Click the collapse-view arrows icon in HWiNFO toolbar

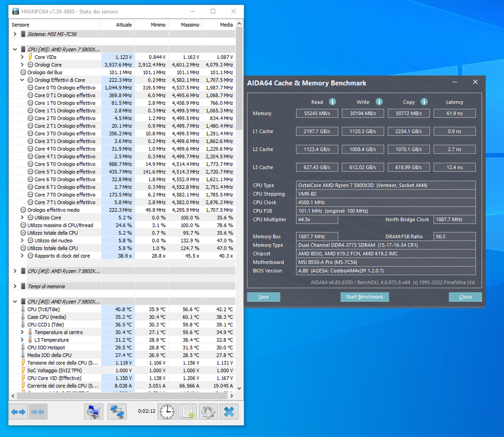[38, 411]
